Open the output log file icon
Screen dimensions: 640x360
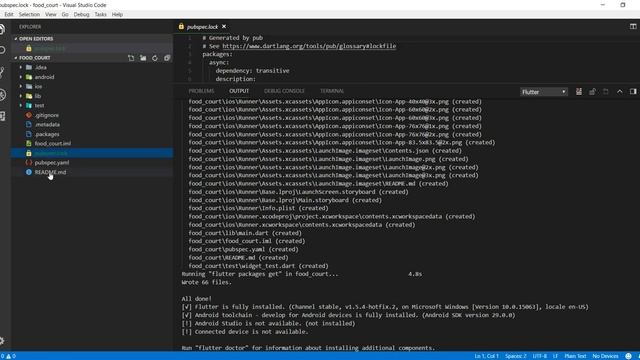(606, 91)
